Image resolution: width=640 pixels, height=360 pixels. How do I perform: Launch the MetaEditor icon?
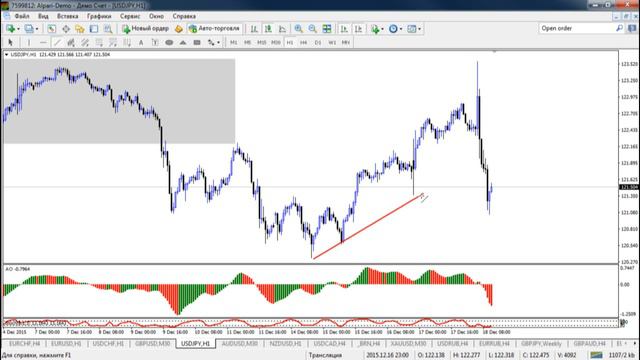178,29
